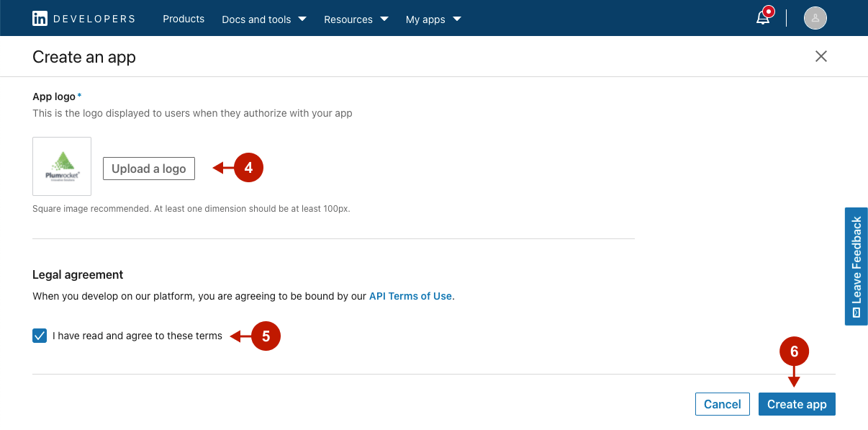
Task: Open the Leave Feedback side tab
Action: (x=856, y=266)
